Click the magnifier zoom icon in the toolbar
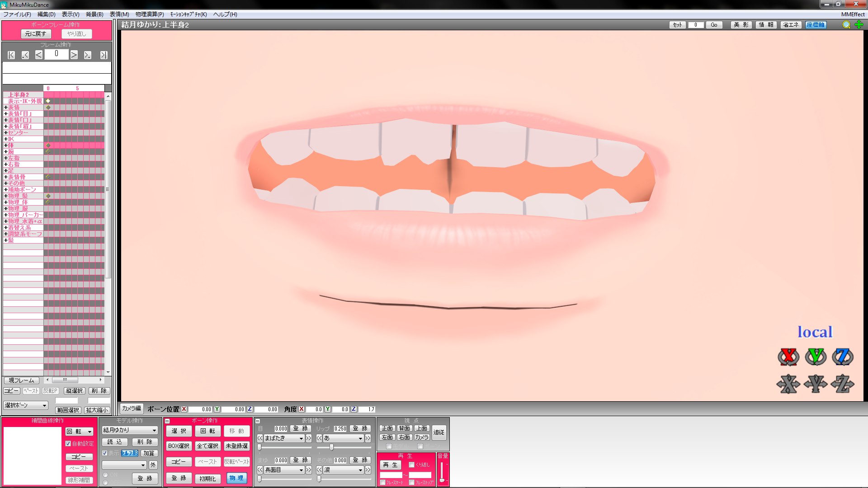This screenshot has height=488, width=868. [846, 25]
